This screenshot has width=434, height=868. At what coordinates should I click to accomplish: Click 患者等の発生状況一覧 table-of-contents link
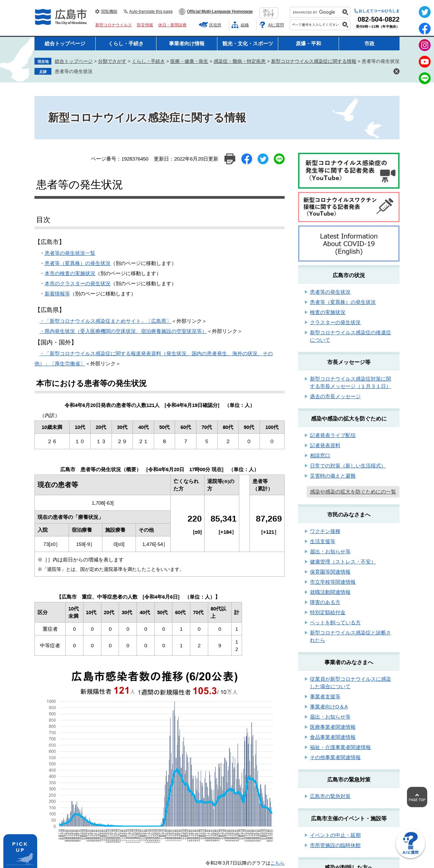tap(70, 253)
